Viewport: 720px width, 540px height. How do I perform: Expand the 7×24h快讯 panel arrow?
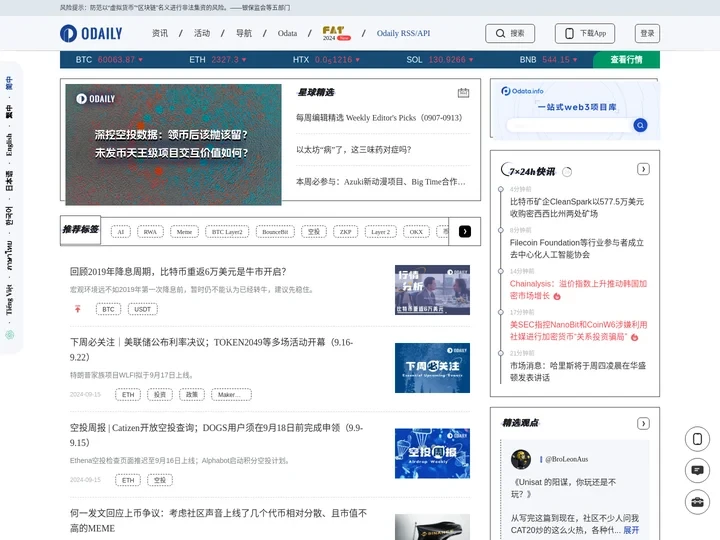[643, 169]
